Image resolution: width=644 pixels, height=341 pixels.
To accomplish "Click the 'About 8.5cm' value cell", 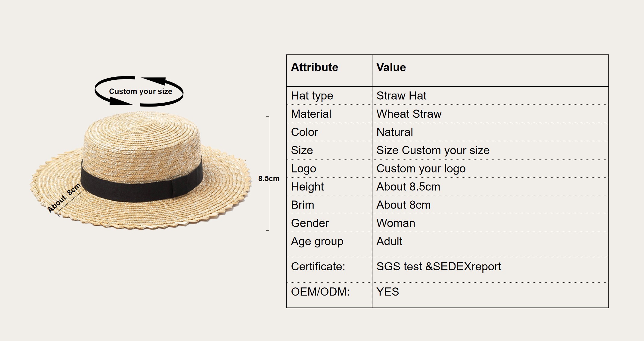I will (x=490, y=187).
